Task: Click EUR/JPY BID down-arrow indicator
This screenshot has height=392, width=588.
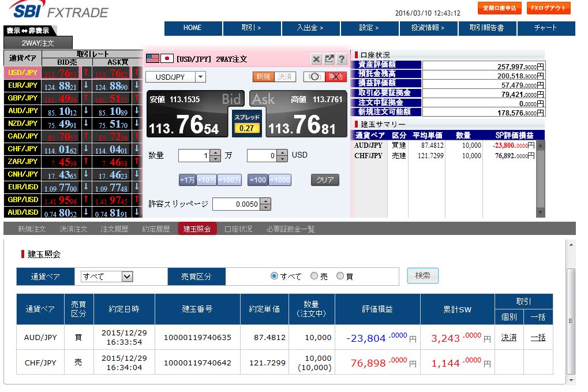Action: click(x=86, y=85)
